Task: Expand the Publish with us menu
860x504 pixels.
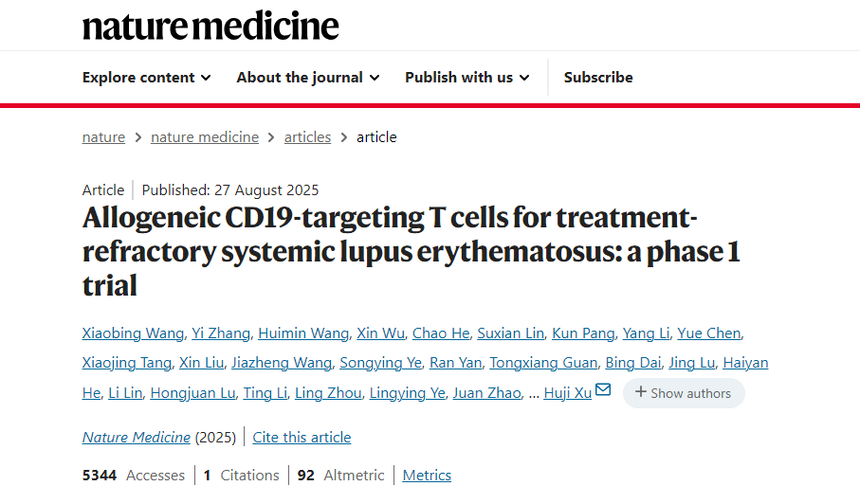Action: [467, 78]
